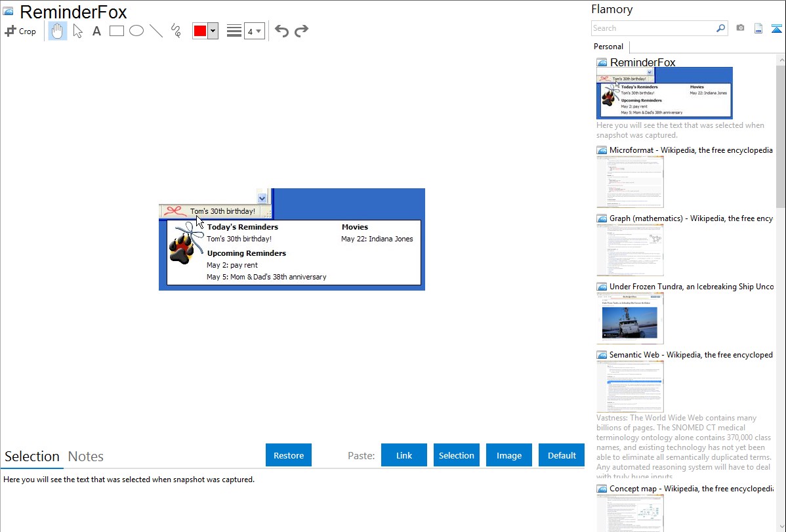Select the Microformat - Wikipedia title

point(691,150)
